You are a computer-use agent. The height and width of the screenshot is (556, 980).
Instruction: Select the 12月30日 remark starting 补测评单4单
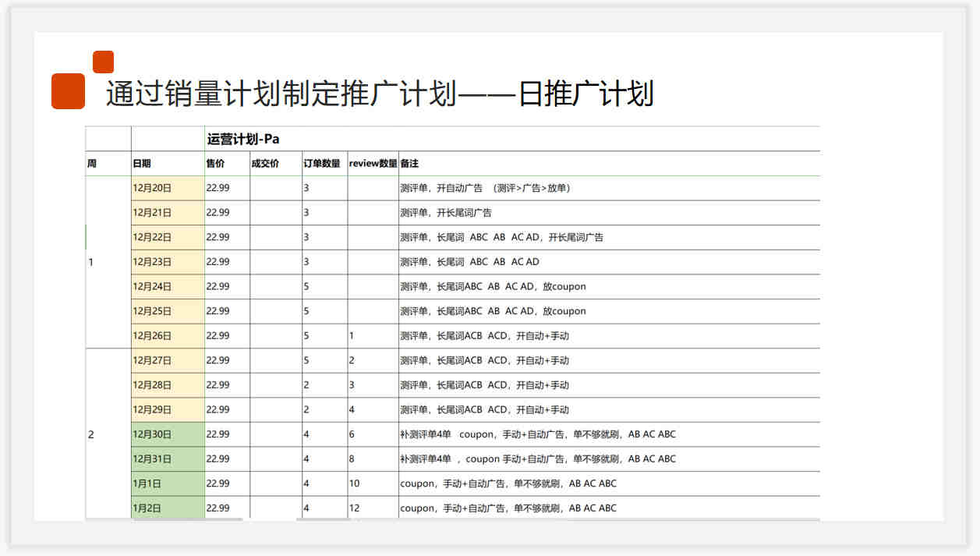(x=538, y=434)
